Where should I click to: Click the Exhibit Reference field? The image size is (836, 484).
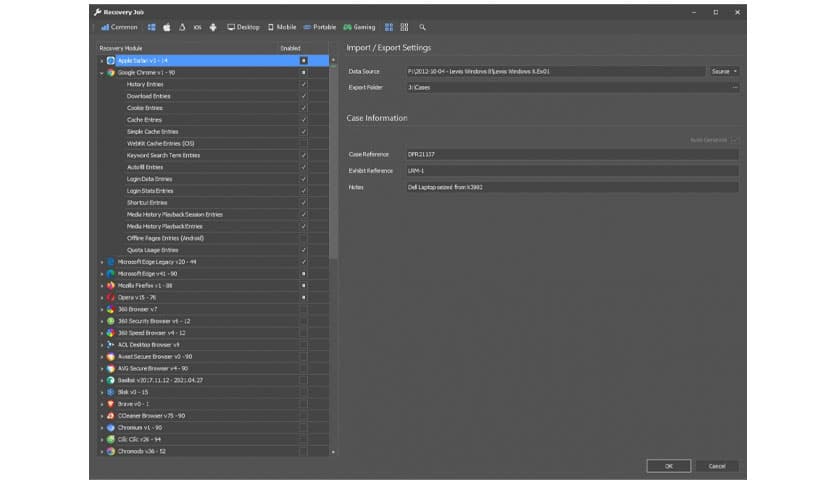click(572, 171)
